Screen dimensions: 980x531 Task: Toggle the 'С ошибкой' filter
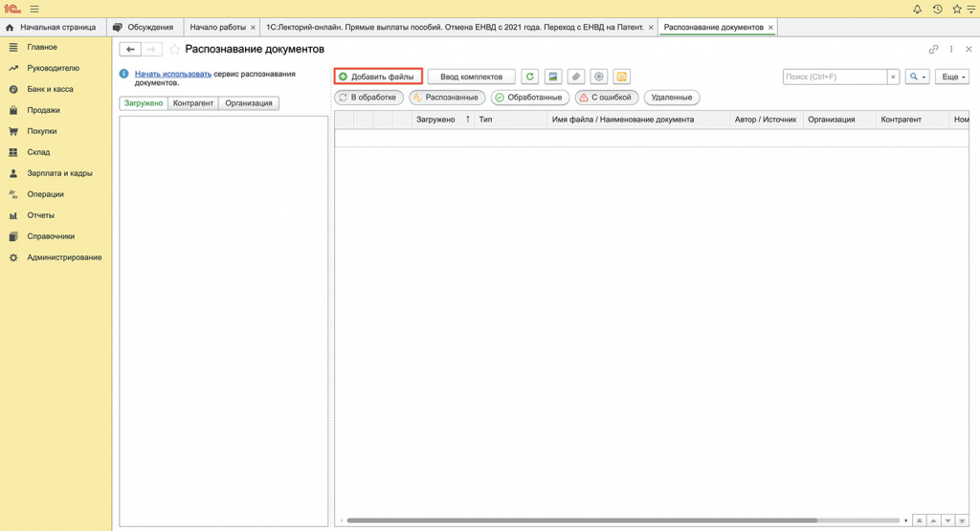coord(606,98)
